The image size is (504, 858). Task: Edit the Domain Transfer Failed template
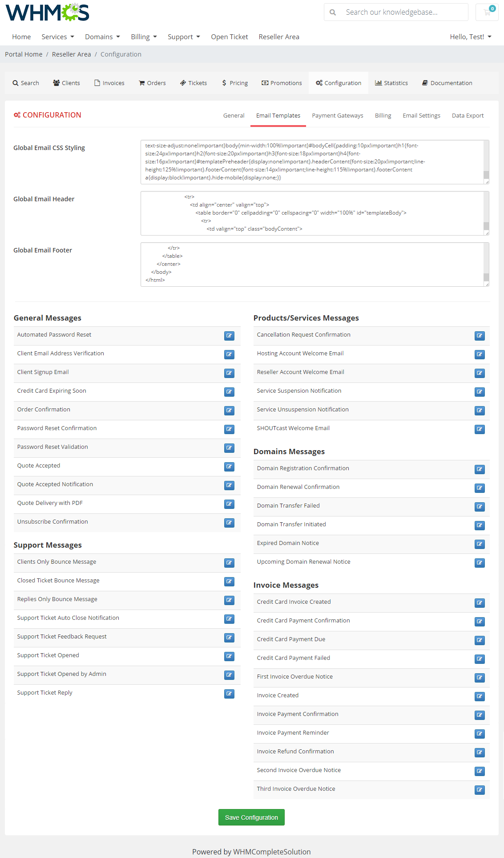point(480,507)
